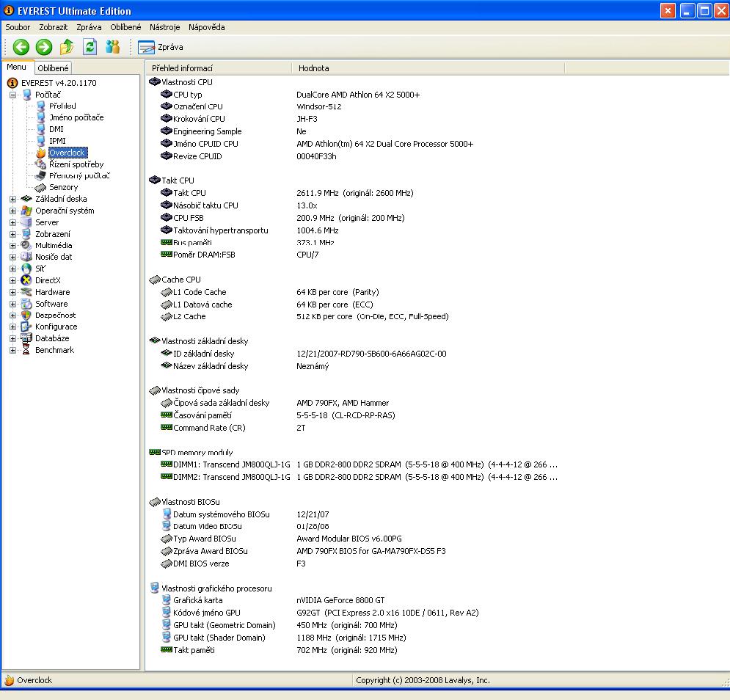
Task: Click the green Back arrow toolbar icon
Action: 21,47
